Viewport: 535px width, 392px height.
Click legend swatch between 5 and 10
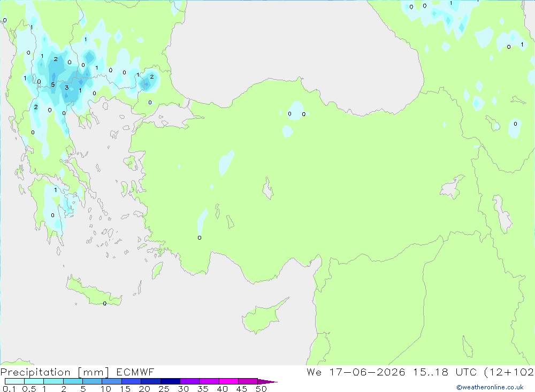tap(92, 381)
